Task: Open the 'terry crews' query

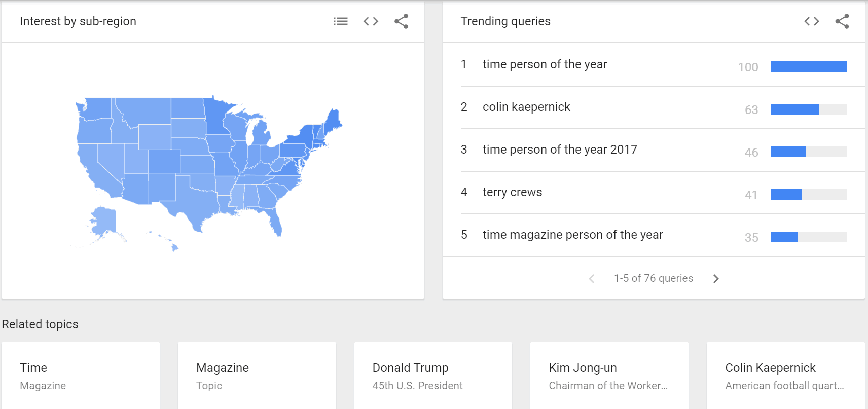Action: coord(654,193)
